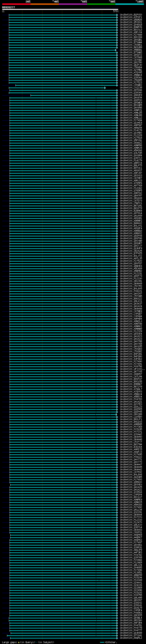Select label UniRef100_O24226
This screenshot has height=644, width=146.
[131, 585]
